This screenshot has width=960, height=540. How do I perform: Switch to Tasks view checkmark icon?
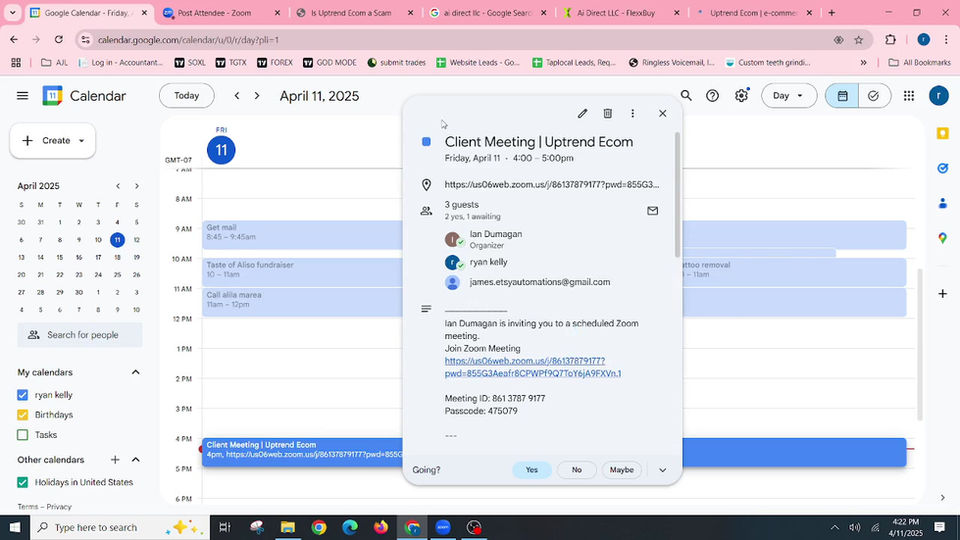pyautogui.click(x=874, y=96)
